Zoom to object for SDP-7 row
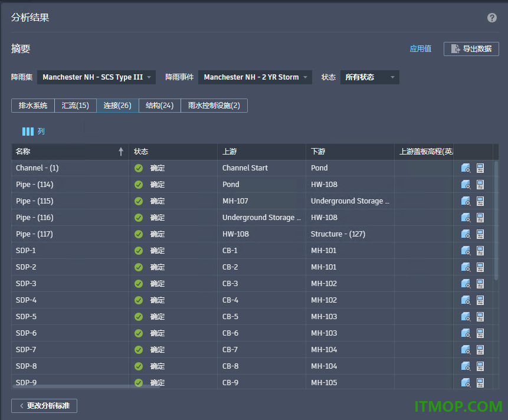Screen dimensions: 508x420 (466, 350)
